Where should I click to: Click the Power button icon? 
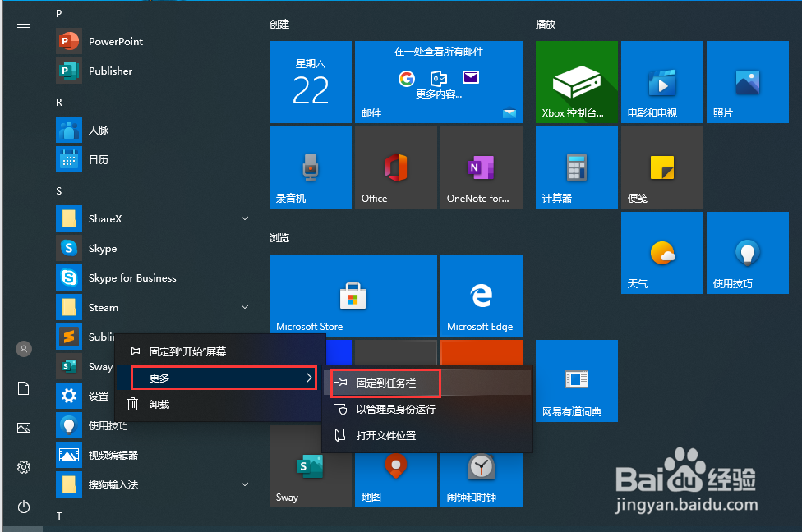click(x=24, y=507)
